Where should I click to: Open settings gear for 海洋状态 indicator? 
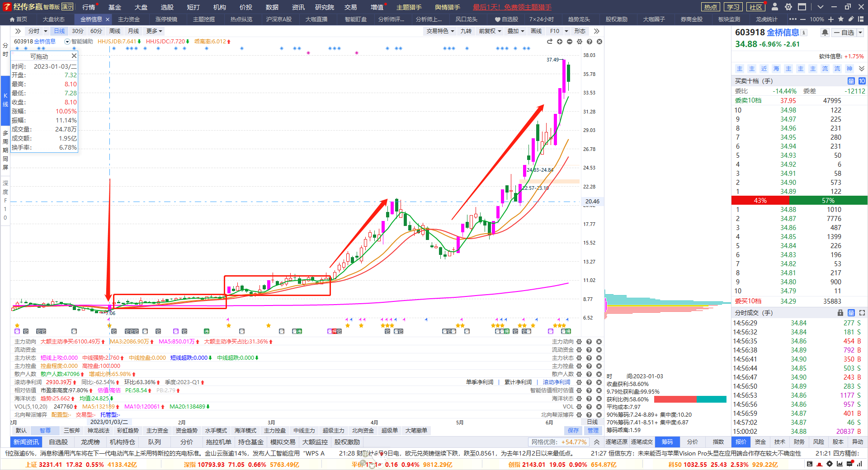coord(579,399)
